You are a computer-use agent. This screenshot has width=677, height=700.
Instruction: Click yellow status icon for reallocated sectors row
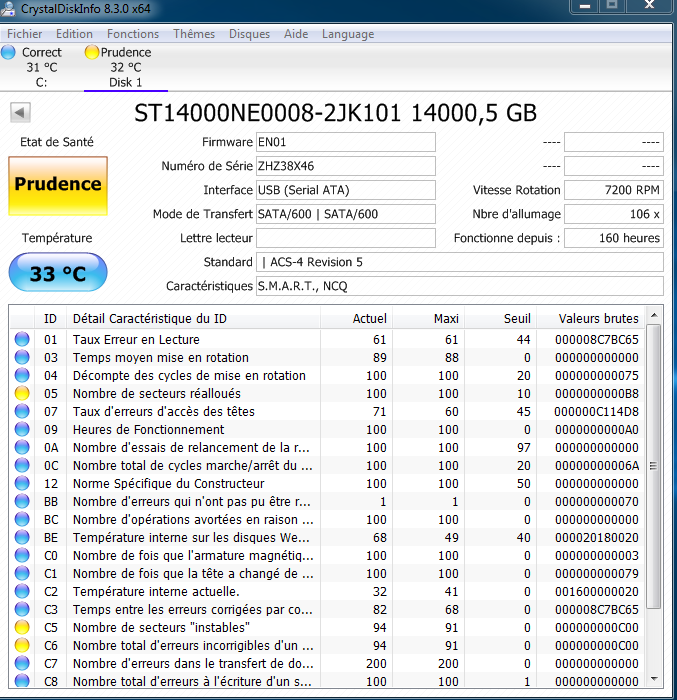22,394
